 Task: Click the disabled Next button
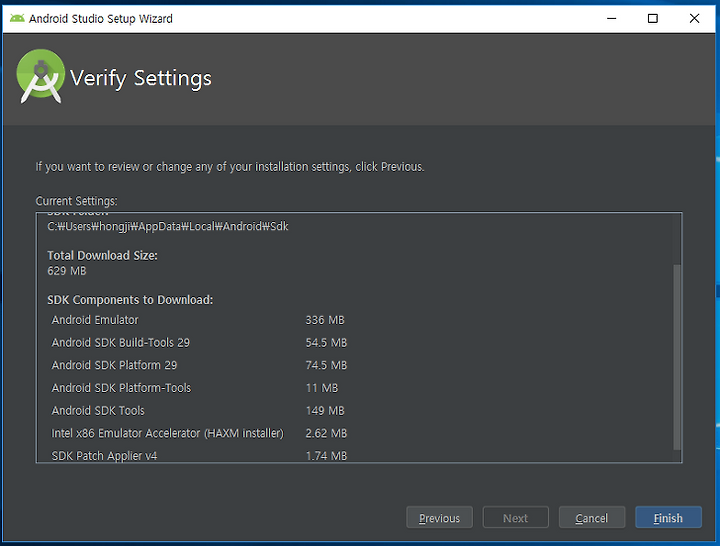(x=516, y=518)
